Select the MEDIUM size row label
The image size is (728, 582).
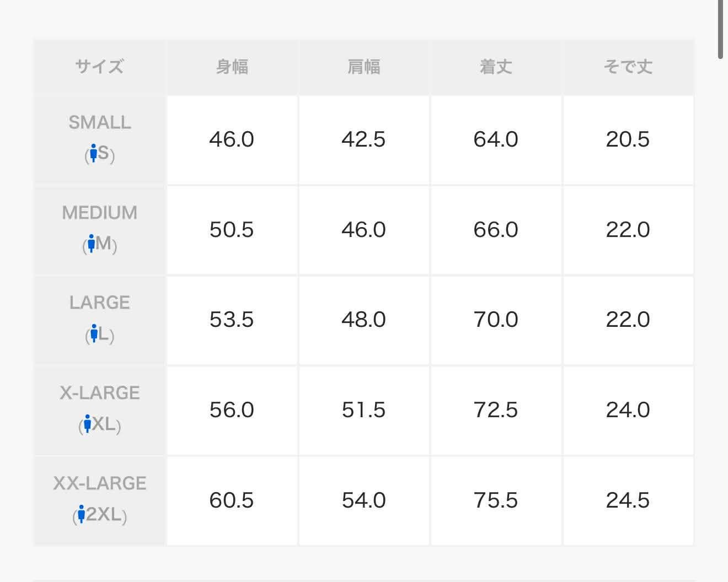point(100,213)
